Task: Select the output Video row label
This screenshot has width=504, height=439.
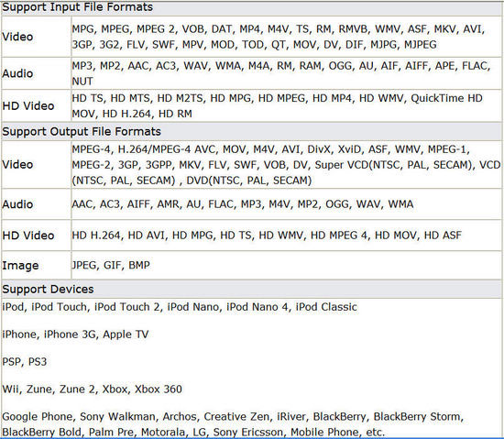Action: [17, 165]
